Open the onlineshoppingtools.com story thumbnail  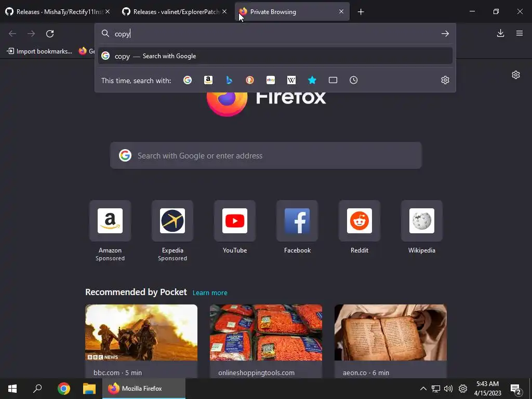click(x=265, y=332)
